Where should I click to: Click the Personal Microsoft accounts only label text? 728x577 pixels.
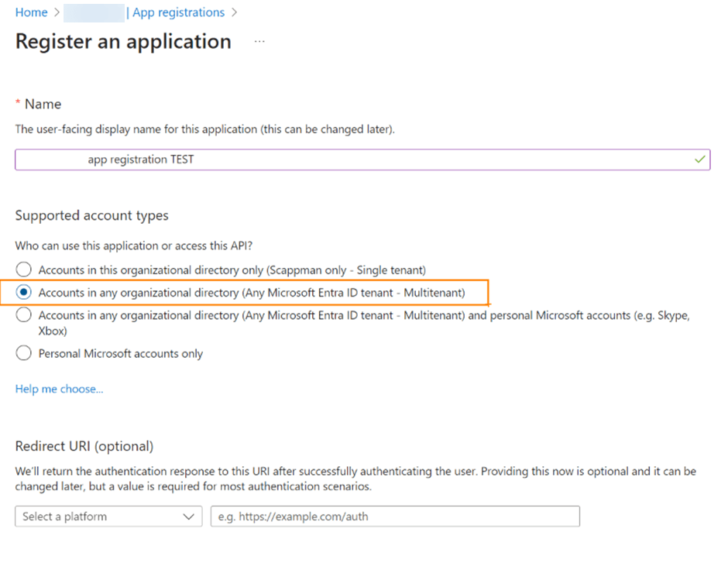[x=121, y=354]
